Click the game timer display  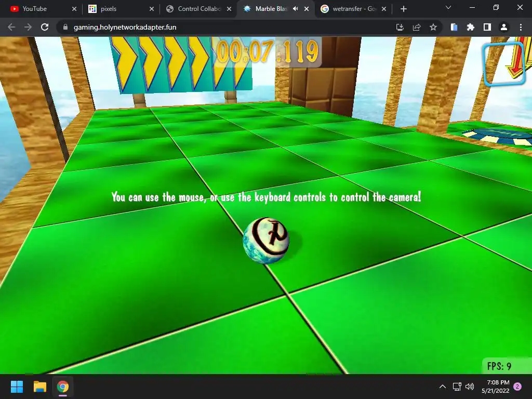(x=268, y=51)
